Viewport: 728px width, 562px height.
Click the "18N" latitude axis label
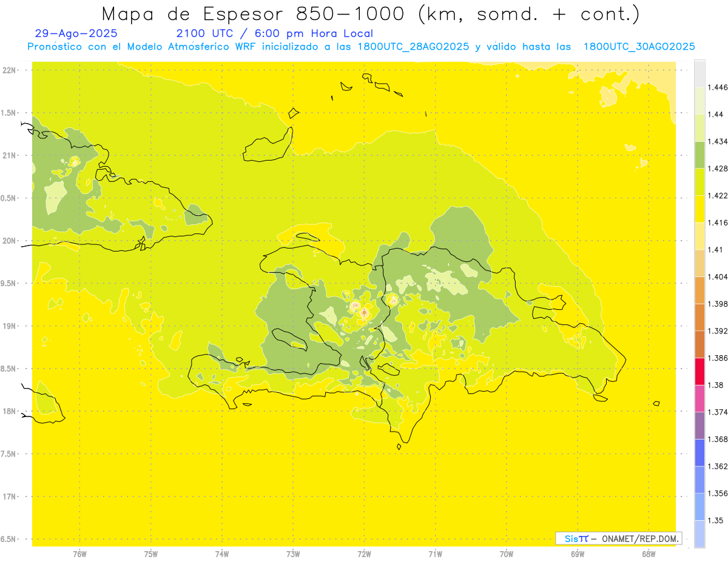(x=9, y=411)
